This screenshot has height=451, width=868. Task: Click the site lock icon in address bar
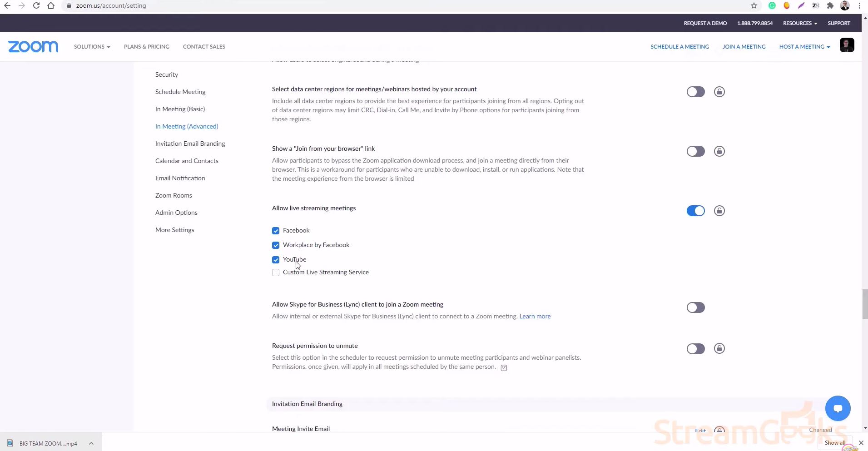(69, 5)
